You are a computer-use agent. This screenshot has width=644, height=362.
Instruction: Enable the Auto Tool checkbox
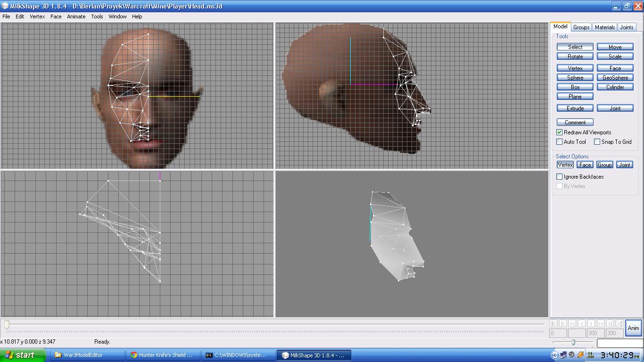(560, 142)
